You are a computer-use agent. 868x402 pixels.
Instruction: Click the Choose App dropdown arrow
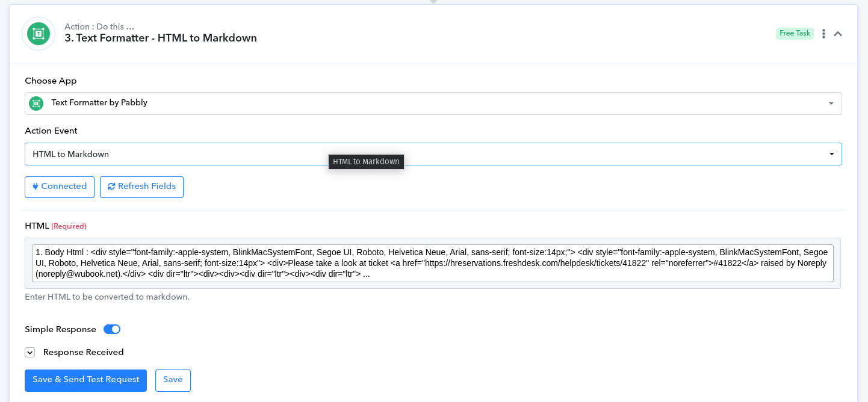(831, 104)
